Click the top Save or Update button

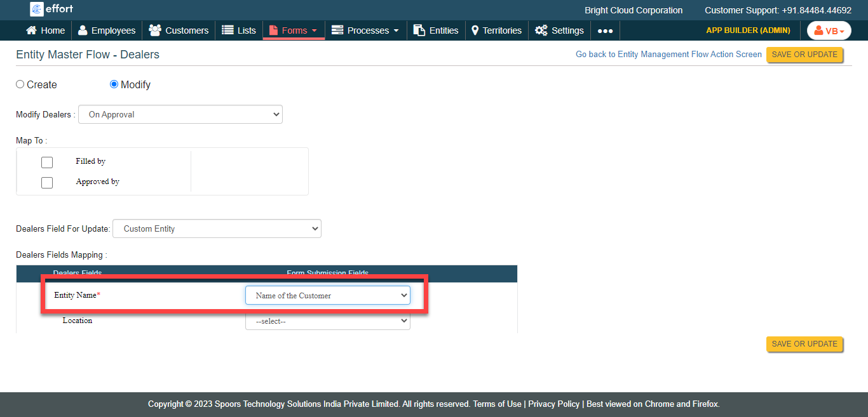pos(804,55)
